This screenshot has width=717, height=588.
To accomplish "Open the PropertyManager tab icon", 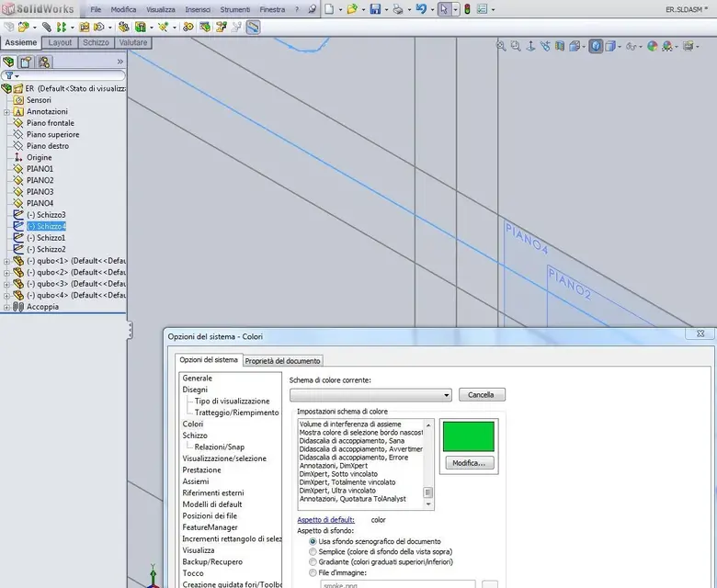I will click(x=26, y=62).
